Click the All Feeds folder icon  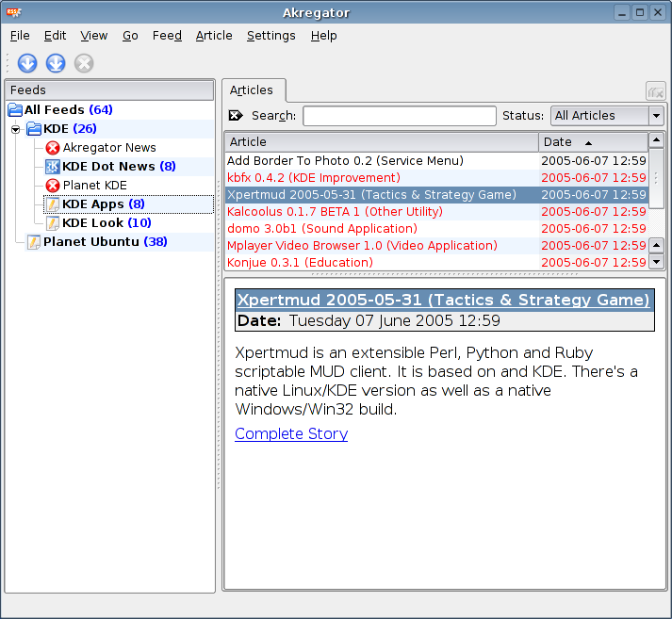[15, 109]
